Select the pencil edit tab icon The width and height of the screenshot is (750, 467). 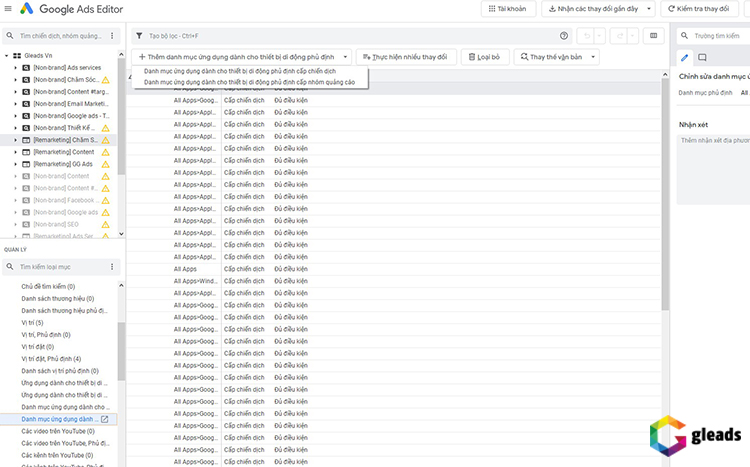[685, 57]
